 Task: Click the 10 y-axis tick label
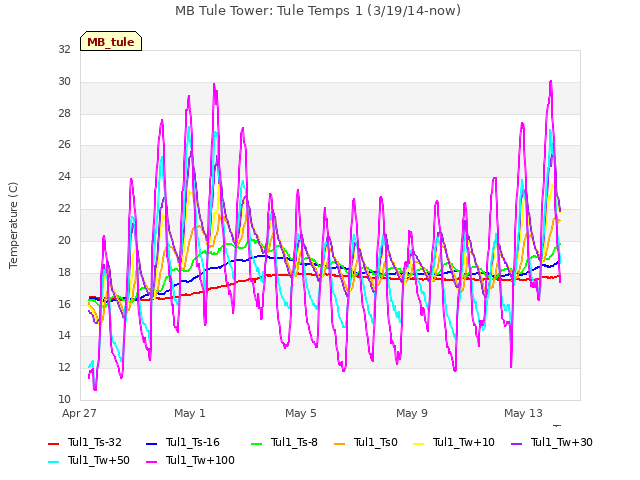pos(64,399)
